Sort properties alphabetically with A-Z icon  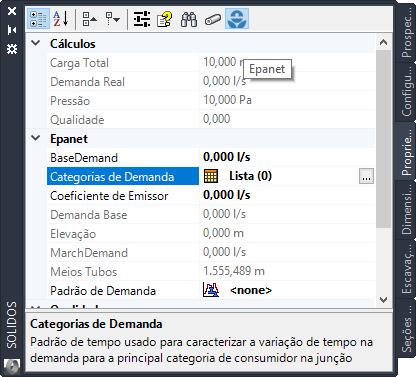point(61,19)
